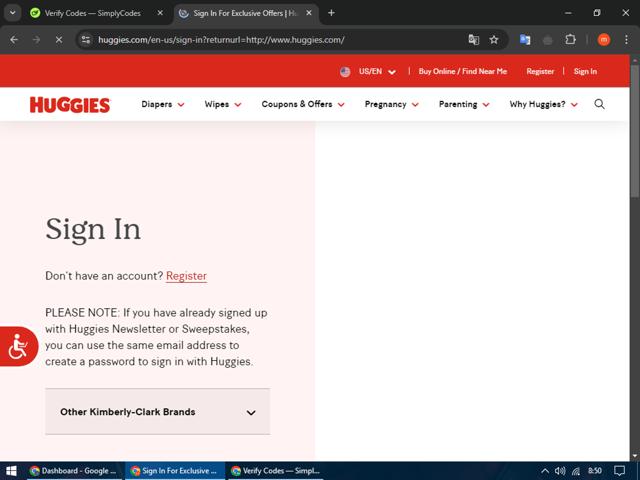Screen dimensions: 640x480
Task: Open the Diapers navigation menu
Action: pyautogui.click(x=163, y=104)
